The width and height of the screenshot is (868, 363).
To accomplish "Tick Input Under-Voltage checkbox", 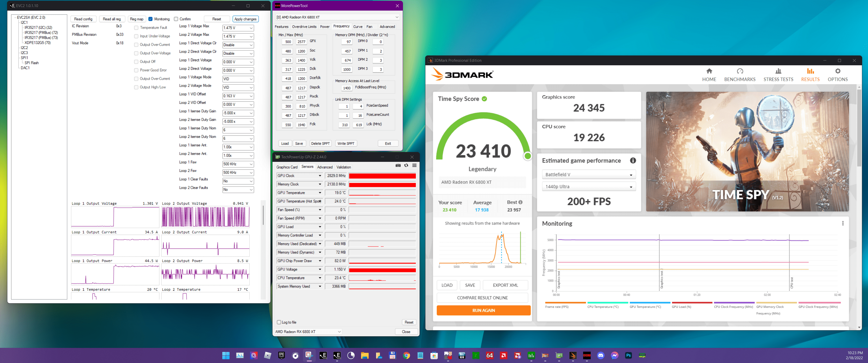I will (136, 36).
